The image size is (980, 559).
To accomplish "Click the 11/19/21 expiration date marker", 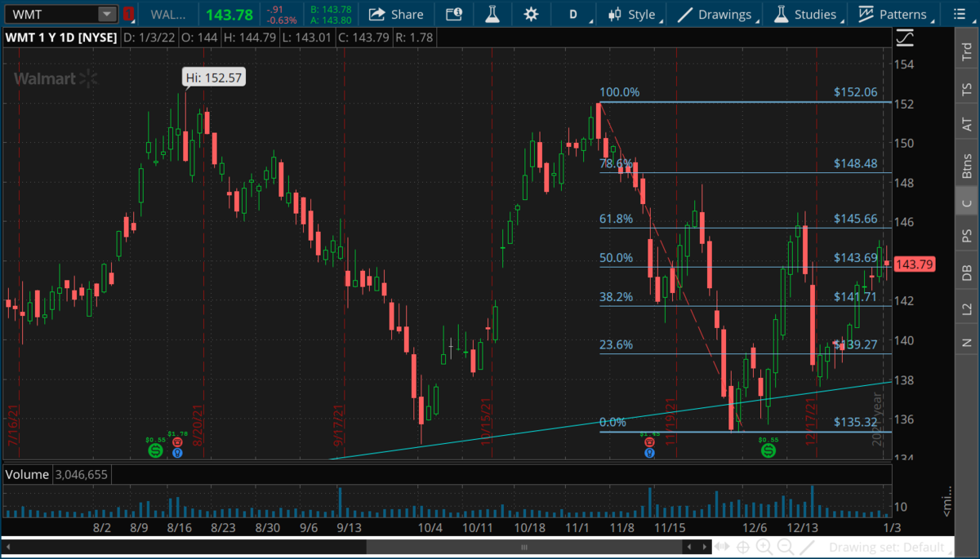I will (671, 422).
